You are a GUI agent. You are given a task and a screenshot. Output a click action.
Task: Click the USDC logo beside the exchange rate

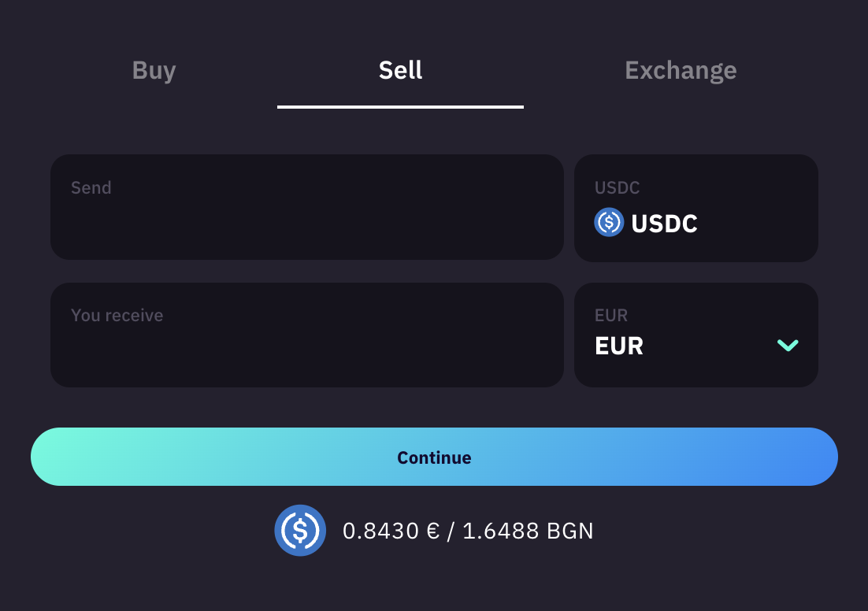click(300, 530)
